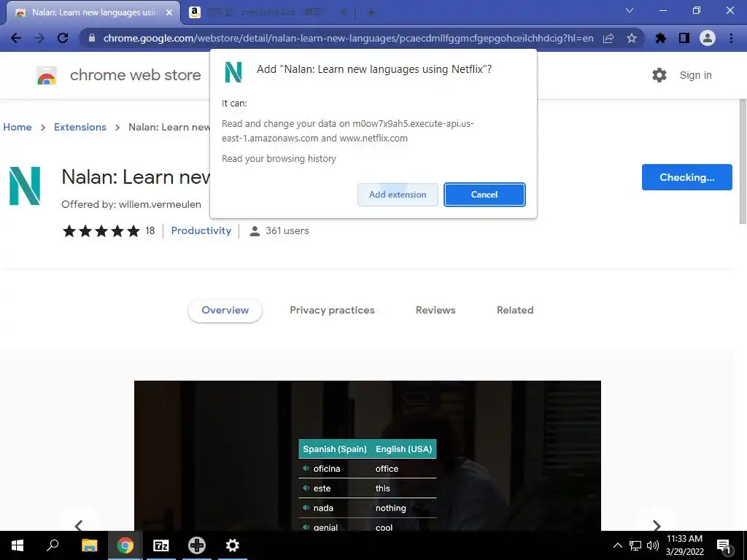Viewport: 747px width, 560px height.
Task: Open the Chrome profile avatar
Action: pos(708,38)
